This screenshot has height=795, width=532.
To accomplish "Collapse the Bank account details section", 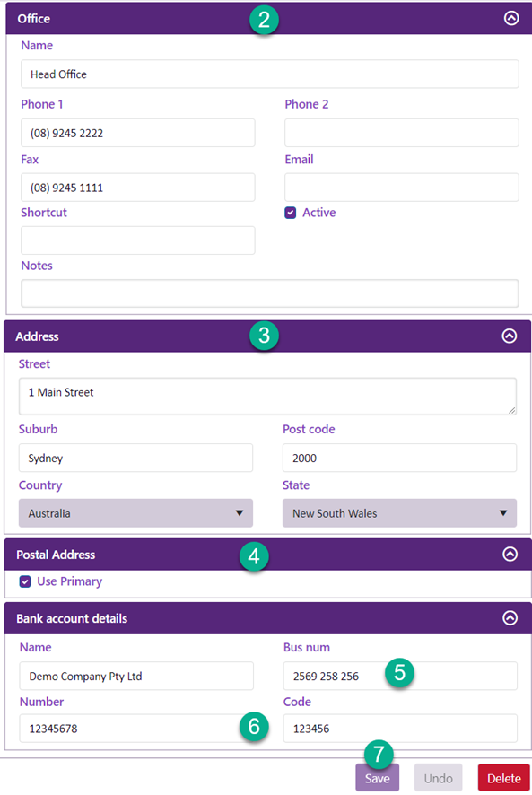I will tap(510, 617).
